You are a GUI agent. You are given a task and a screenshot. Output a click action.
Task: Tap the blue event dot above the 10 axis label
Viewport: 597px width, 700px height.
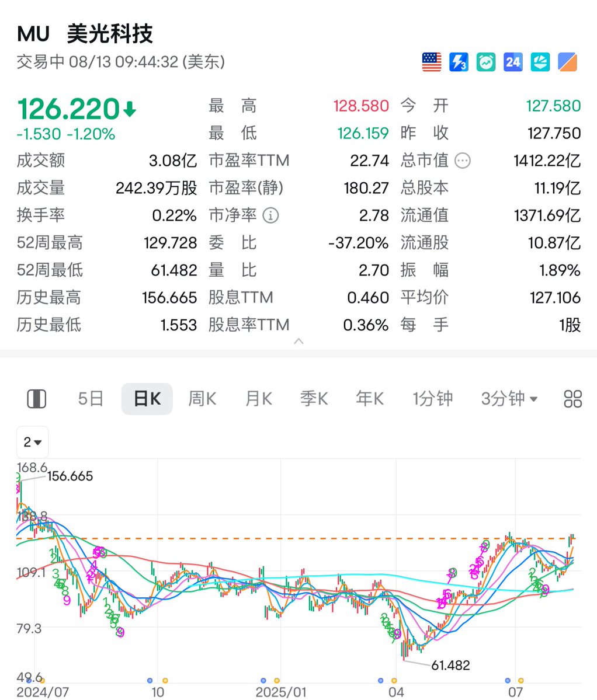150,680
